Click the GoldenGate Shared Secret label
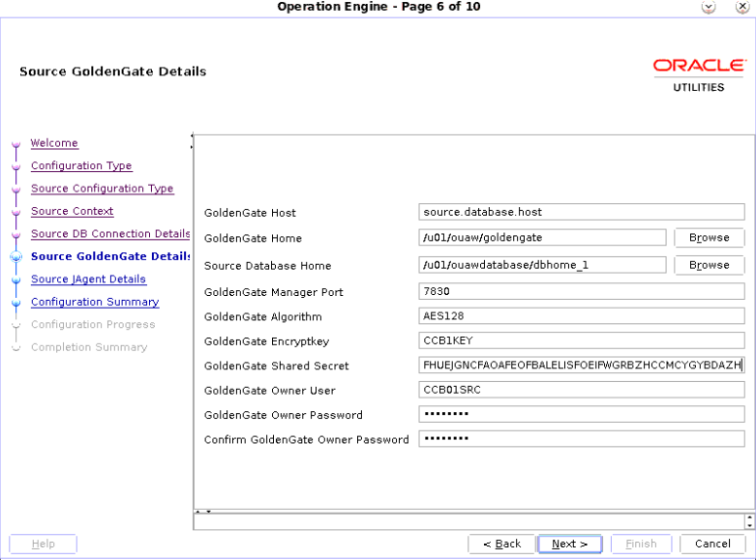756x560 pixels. (x=276, y=366)
